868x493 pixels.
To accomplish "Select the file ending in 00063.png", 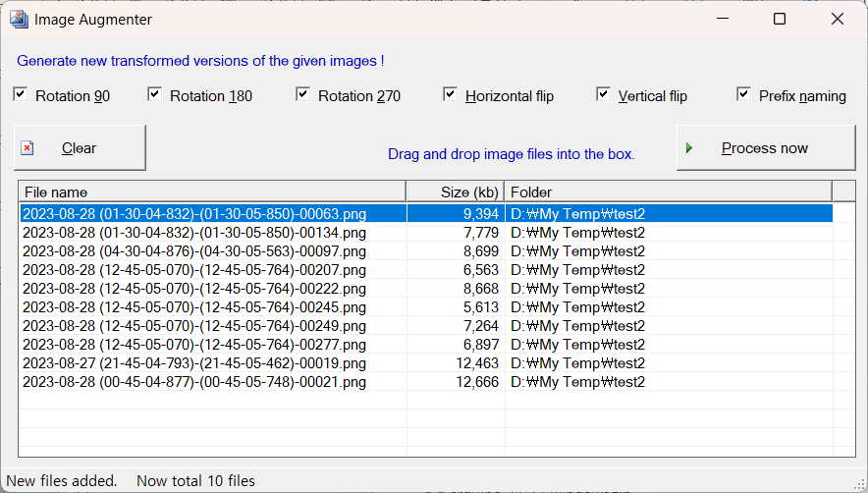I will (x=194, y=213).
